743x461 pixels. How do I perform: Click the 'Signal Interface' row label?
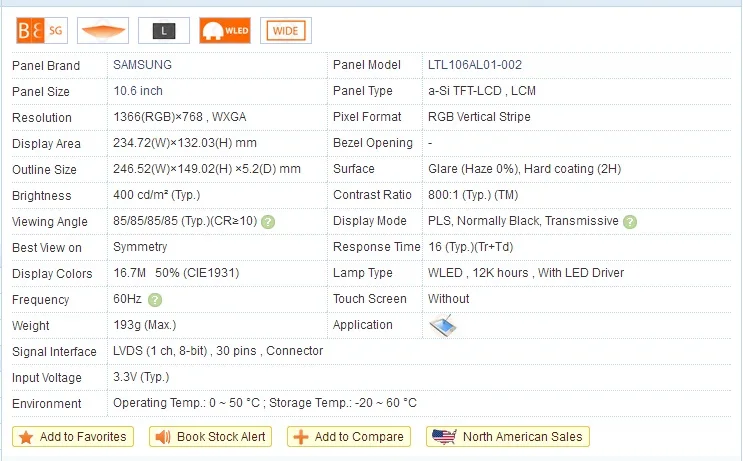(54, 352)
